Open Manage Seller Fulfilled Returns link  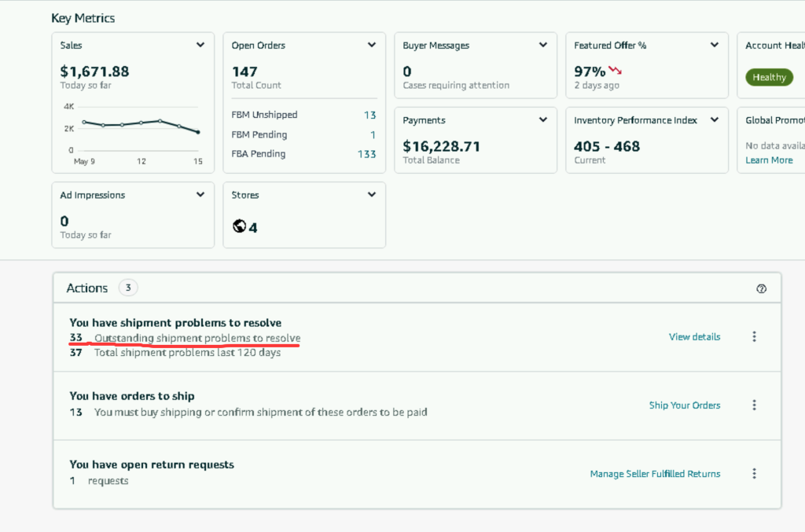(x=655, y=474)
